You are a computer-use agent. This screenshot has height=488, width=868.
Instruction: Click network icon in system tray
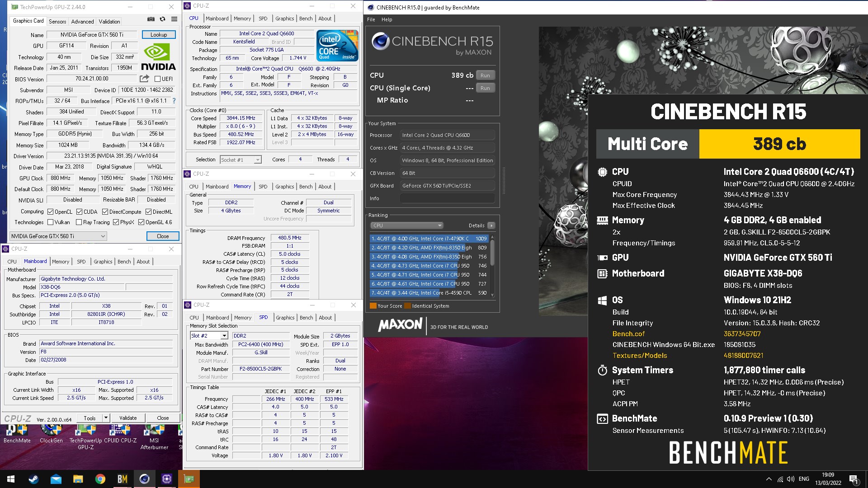(780, 479)
